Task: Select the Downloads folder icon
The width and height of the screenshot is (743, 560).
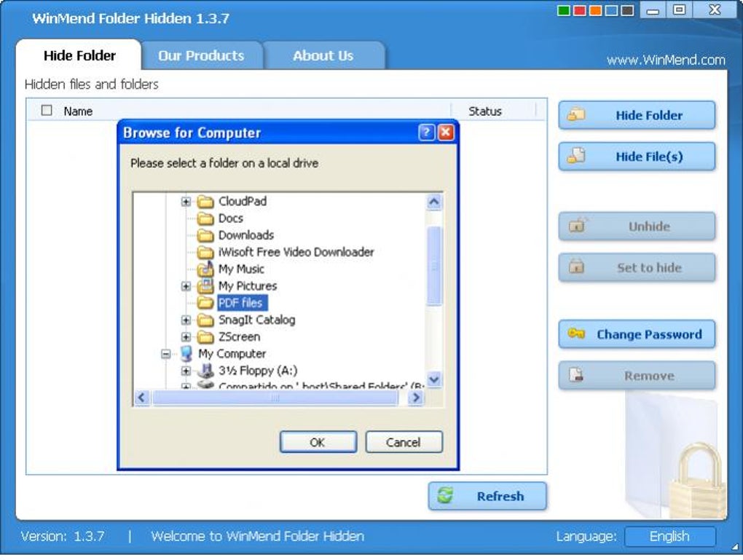Action: coord(205,235)
